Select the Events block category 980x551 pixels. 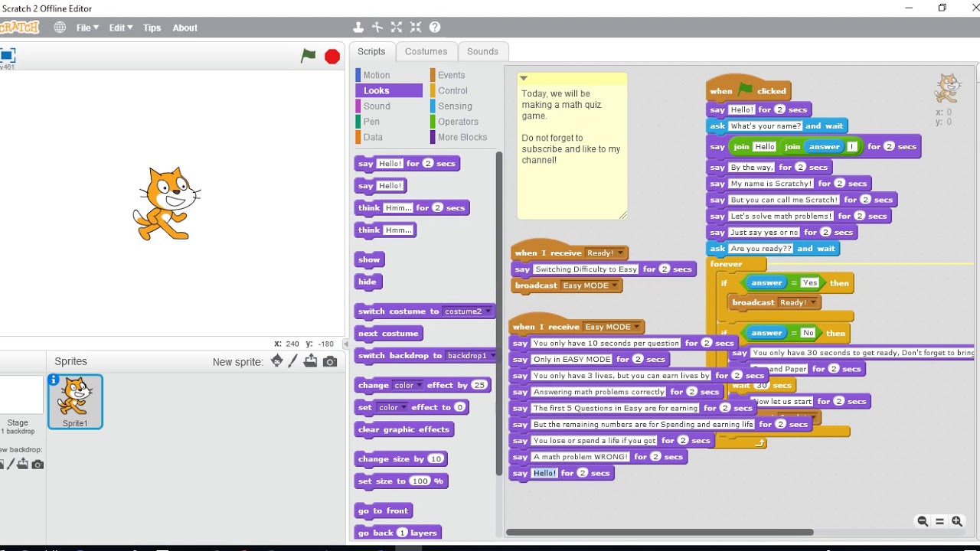pyautogui.click(x=462, y=75)
